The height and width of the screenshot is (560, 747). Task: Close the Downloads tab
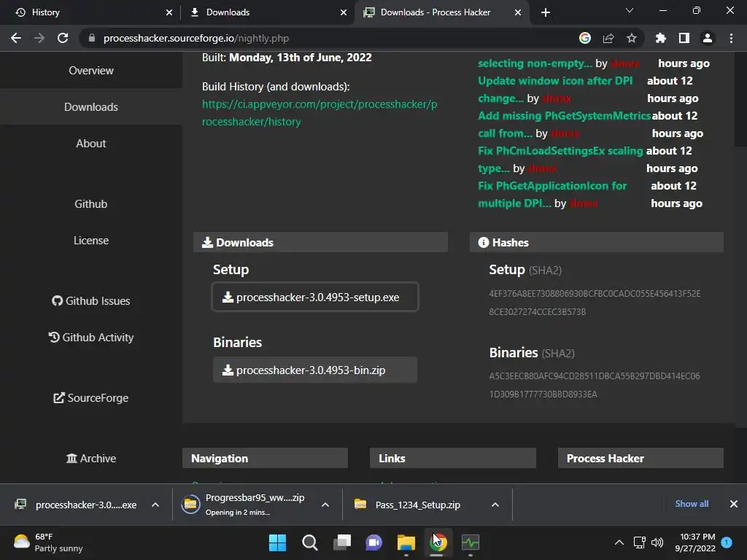pyautogui.click(x=344, y=12)
